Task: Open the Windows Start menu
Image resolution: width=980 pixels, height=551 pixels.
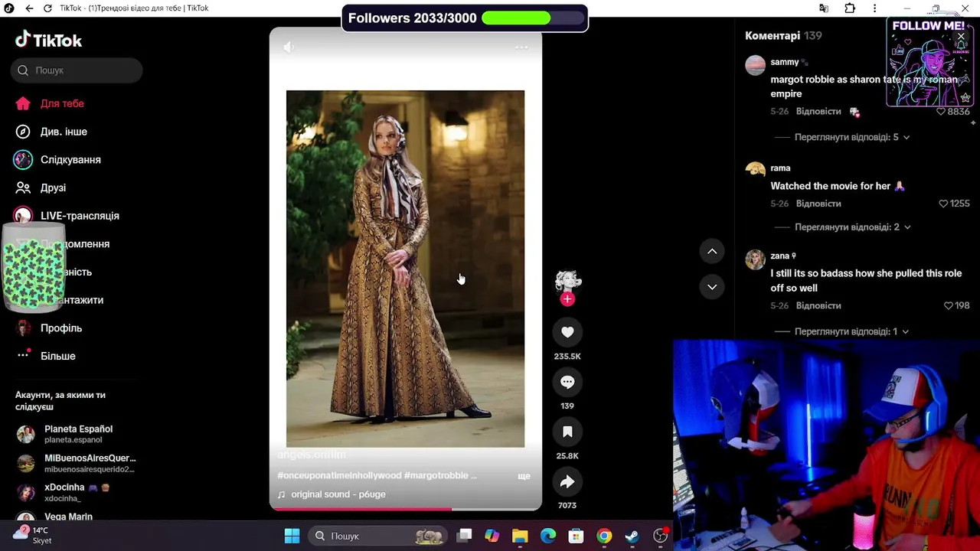Action: [x=292, y=536]
